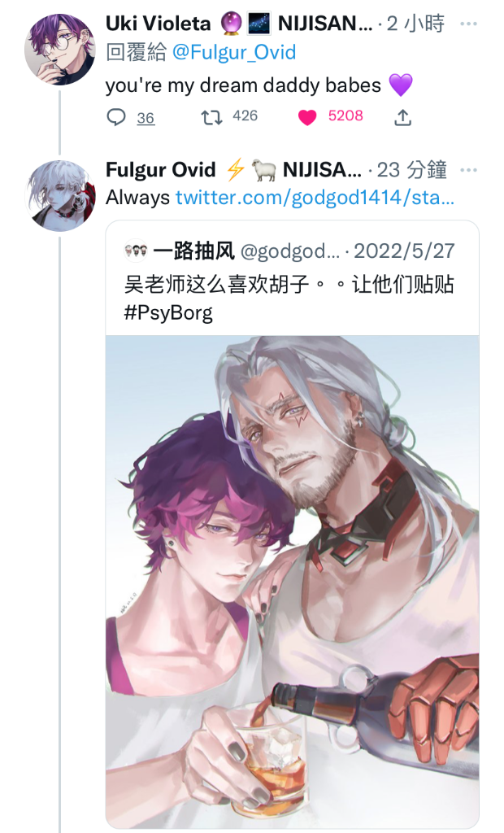Click the Uki Violeta display name

[x=159, y=24]
